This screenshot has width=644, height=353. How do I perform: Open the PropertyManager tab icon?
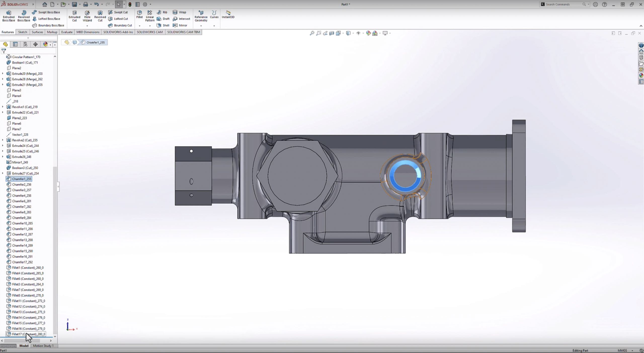click(x=15, y=44)
